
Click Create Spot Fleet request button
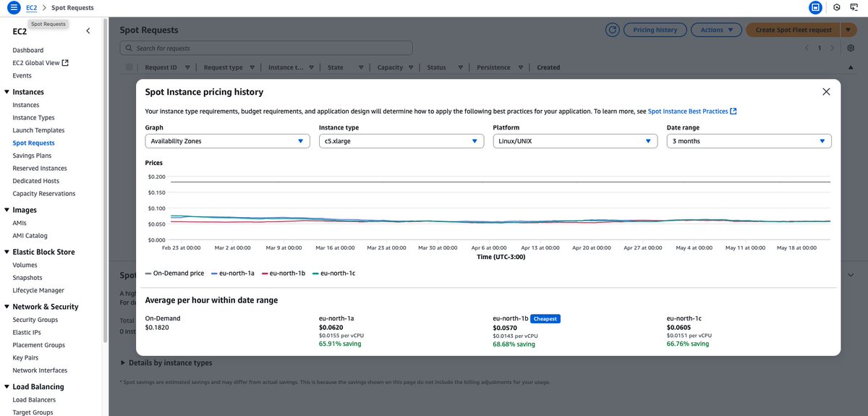pyautogui.click(x=793, y=30)
